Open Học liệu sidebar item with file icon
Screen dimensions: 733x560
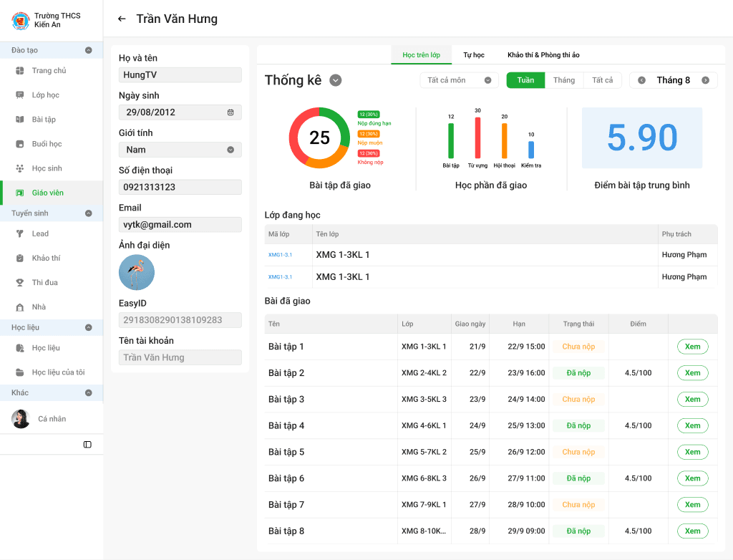coord(52,347)
